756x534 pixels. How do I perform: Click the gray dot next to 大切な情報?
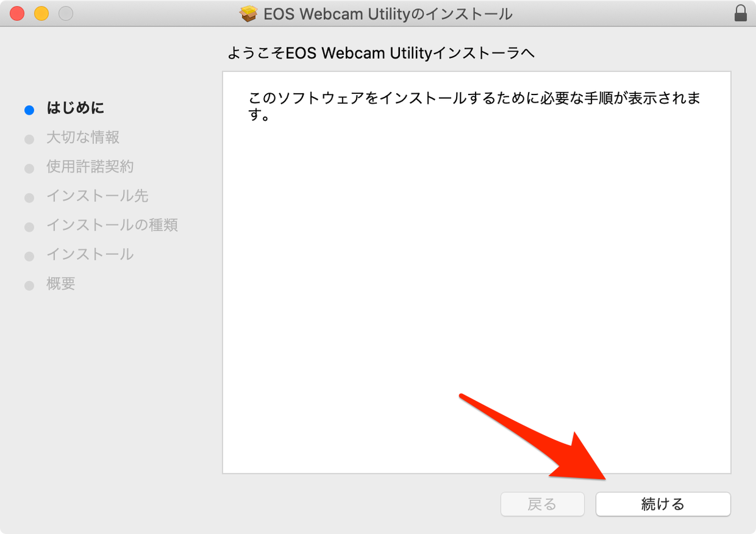[29, 139]
